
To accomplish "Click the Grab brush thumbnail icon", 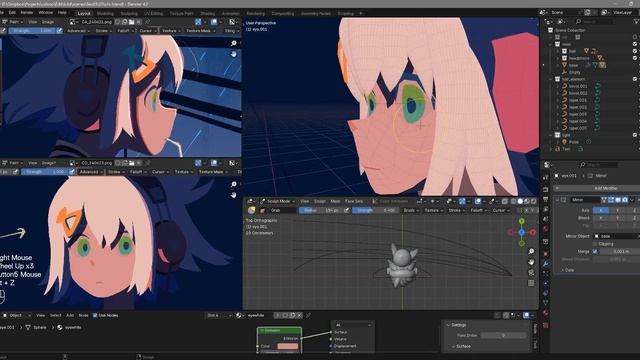I will (251, 210).
